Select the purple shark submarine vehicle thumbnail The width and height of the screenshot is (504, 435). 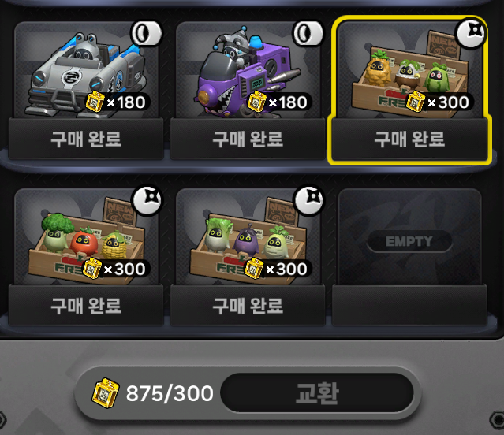(x=248, y=70)
